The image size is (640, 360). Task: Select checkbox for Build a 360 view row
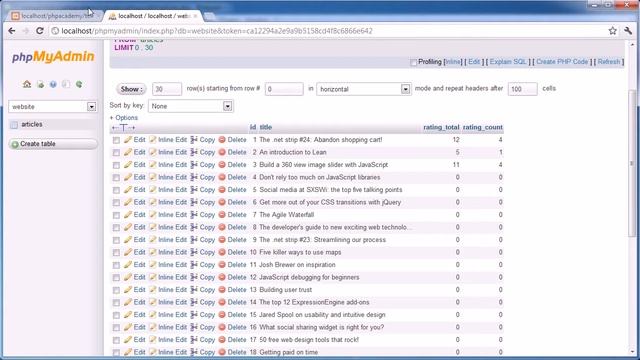tap(116, 165)
